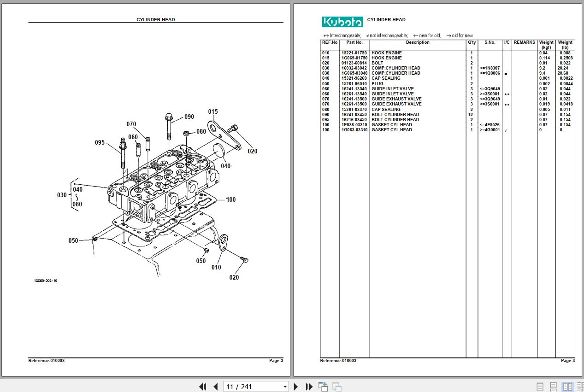Click diagram callout 090
Image resolution: width=584 pixels, height=392 pixels.
pos(189,117)
